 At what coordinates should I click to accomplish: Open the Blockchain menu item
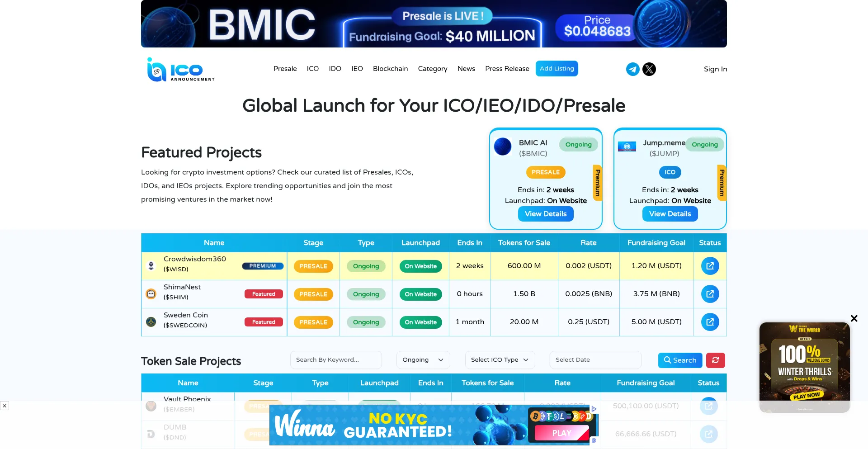(391, 69)
